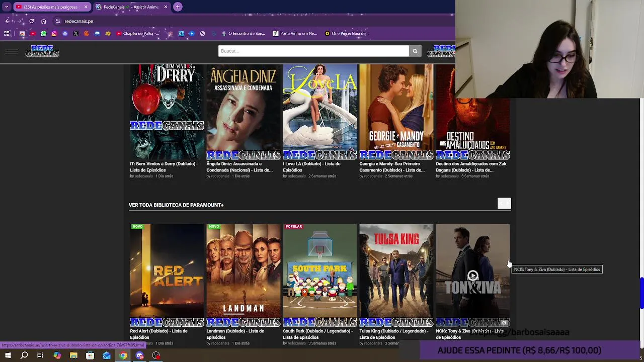Reload the current page
The height and width of the screenshot is (362, 644).
coord(31,21)
